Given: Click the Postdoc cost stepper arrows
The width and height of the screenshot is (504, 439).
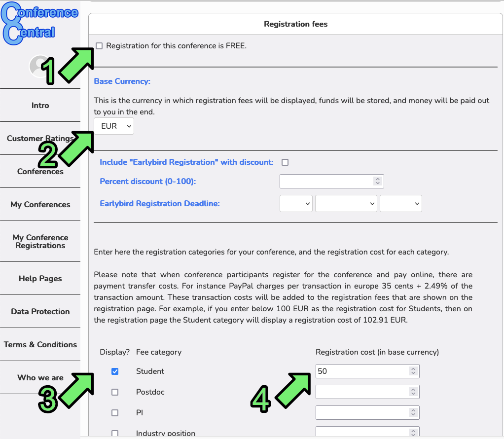Looking at the screenshot, I should [413, 392].
